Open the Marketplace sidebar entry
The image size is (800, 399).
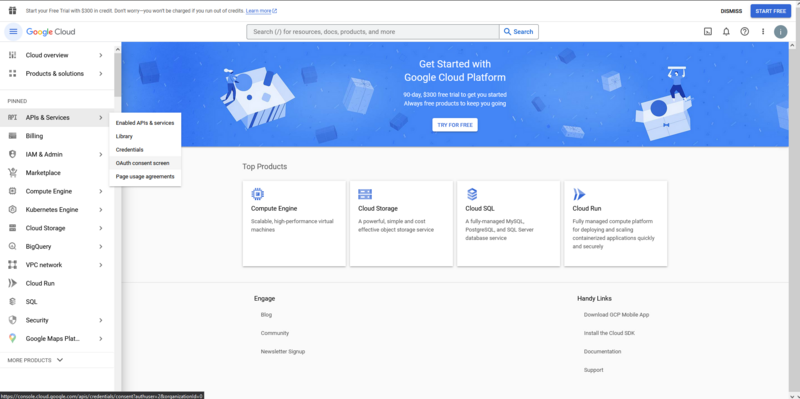(x=56, y=172)
